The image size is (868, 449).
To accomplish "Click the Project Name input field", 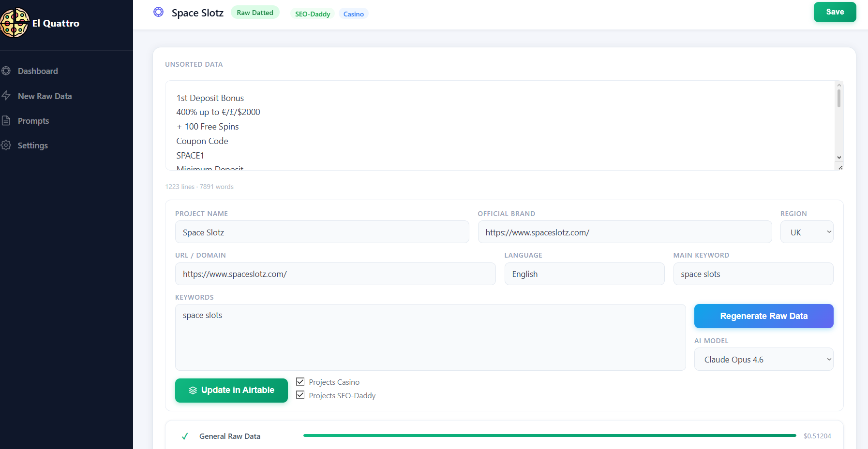I will [x=322, y=232].
